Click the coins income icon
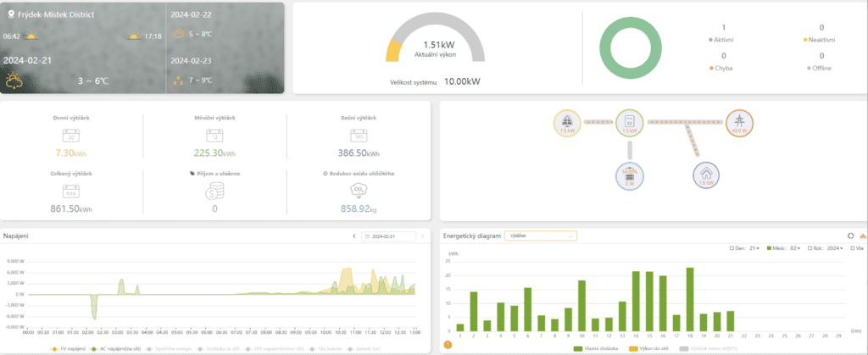868x355 pixels. point(214,191)
